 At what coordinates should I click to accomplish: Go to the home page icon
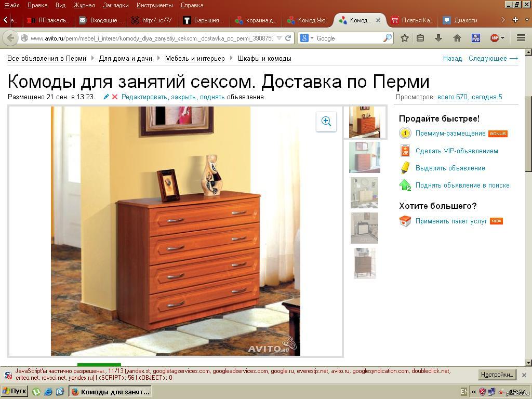(x=457, y=38)
